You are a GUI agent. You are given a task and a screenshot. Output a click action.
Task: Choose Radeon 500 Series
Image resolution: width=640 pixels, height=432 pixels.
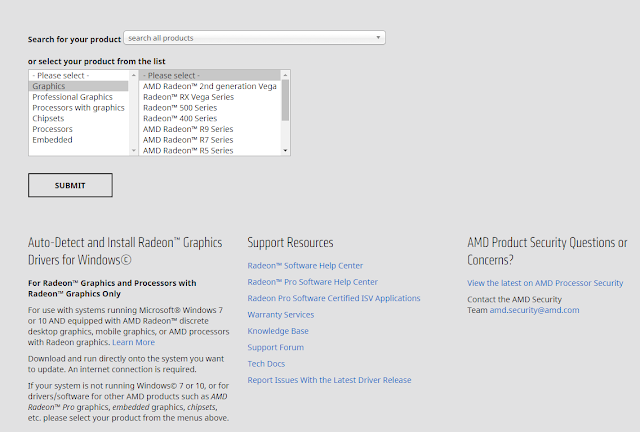pos(210,108)
